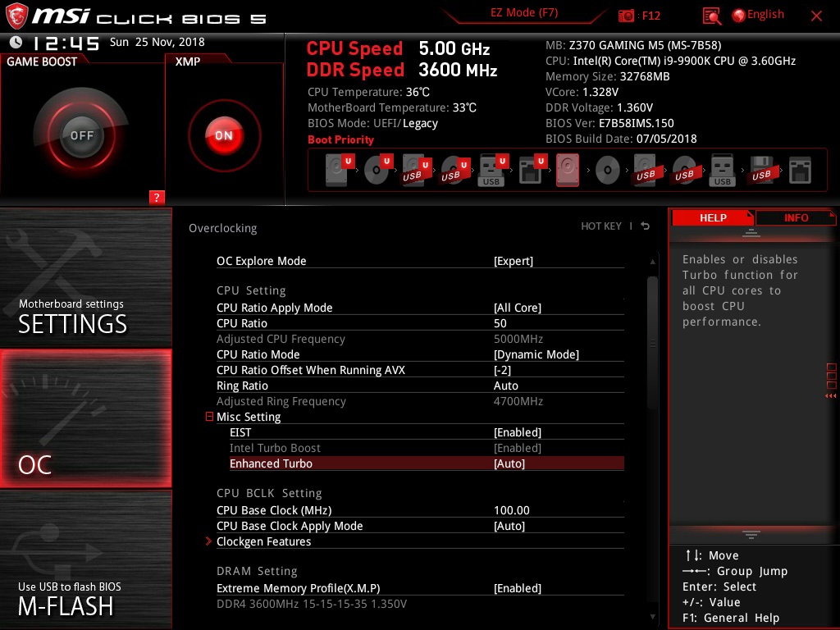This screenshot has height=630, width=840.
Task: Collapse the Misc Setting group
Action: pos(209,416)
